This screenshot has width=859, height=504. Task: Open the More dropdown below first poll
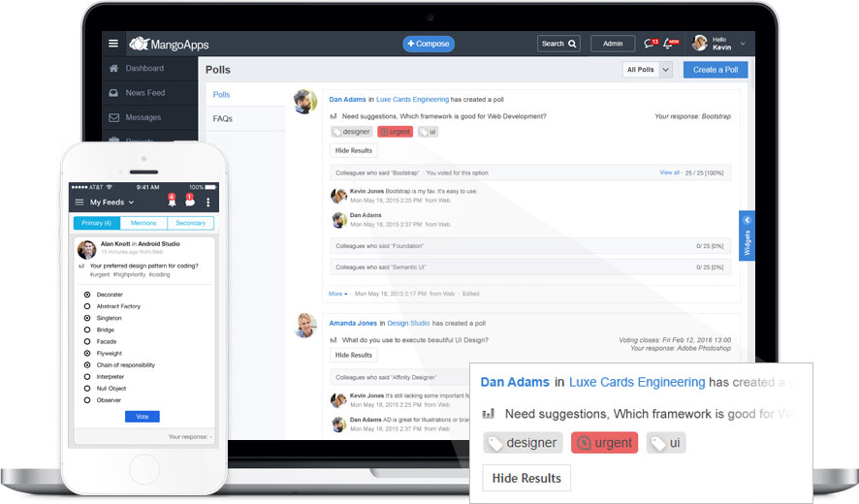pyautogui.click(x=337, y=295)
